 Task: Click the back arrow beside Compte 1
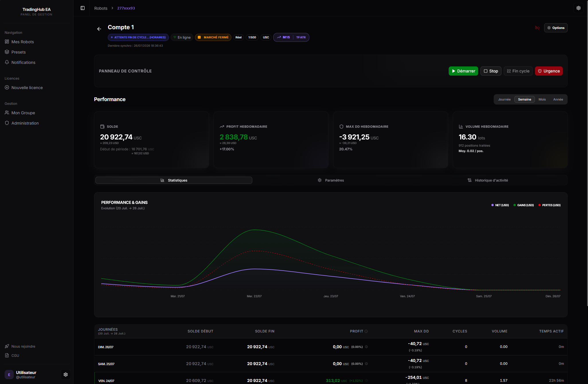coord(99,29)
